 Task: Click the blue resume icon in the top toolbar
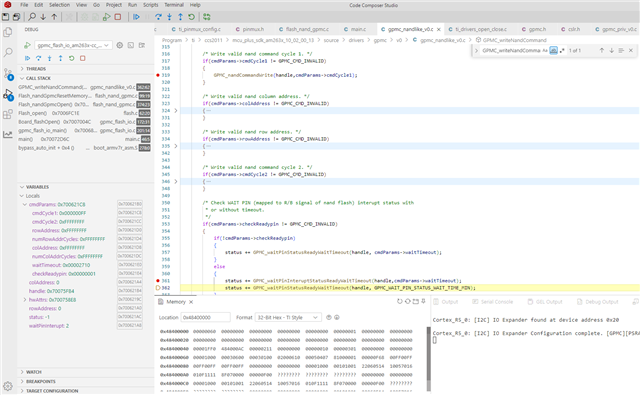point(136,17)
